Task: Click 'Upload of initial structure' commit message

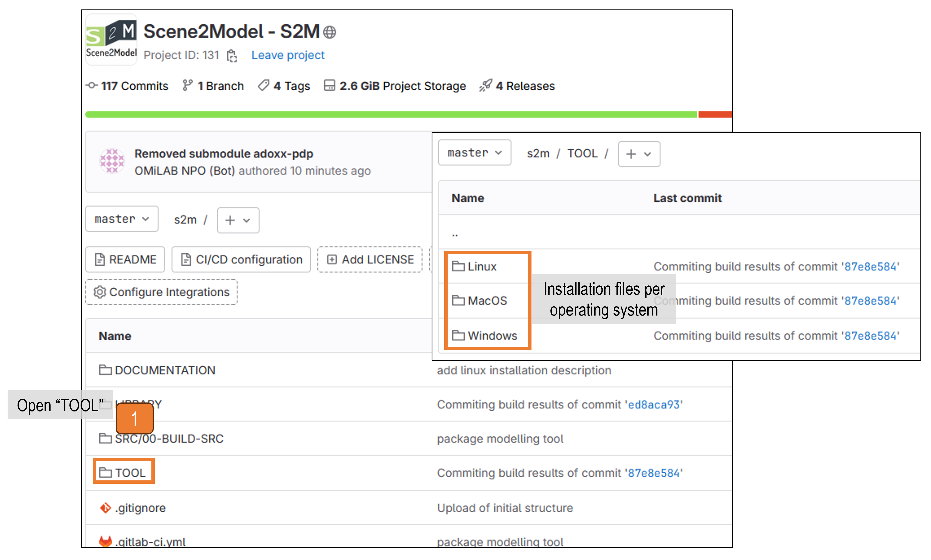Action: pyautogui.click(x=505, y=508)
